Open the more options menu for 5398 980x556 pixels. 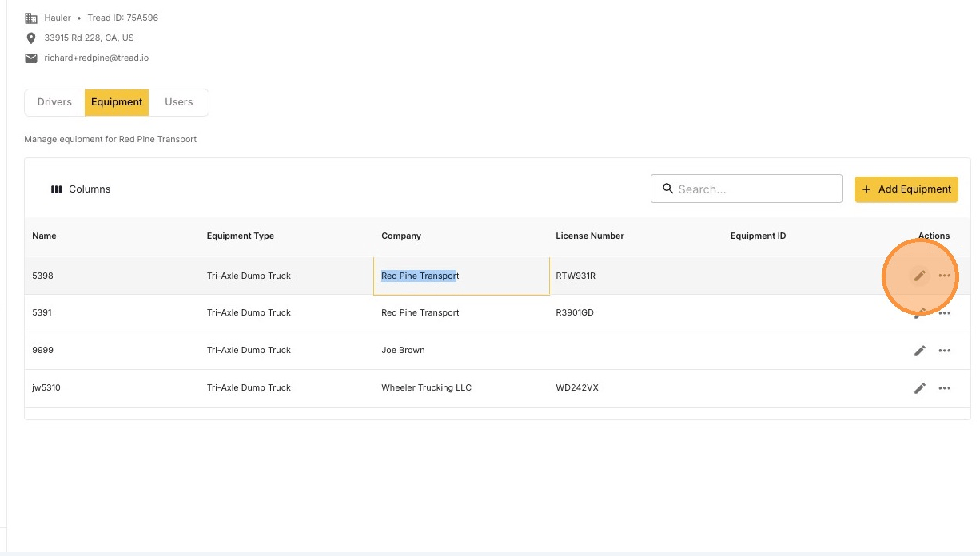(x=945, y=276)
